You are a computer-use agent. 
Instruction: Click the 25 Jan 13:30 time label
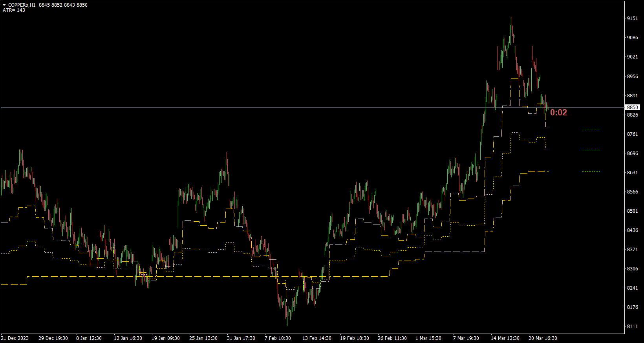(x=203, y=338)
